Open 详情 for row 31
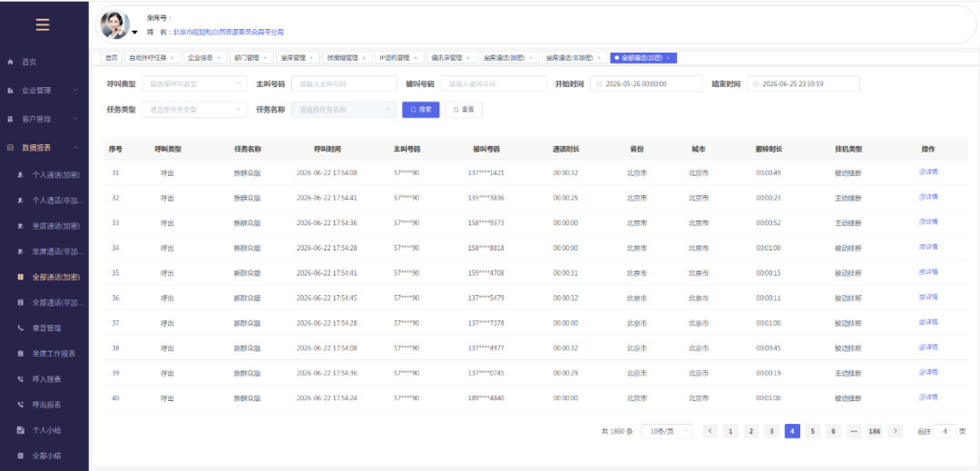 click(x=928, y=172)
